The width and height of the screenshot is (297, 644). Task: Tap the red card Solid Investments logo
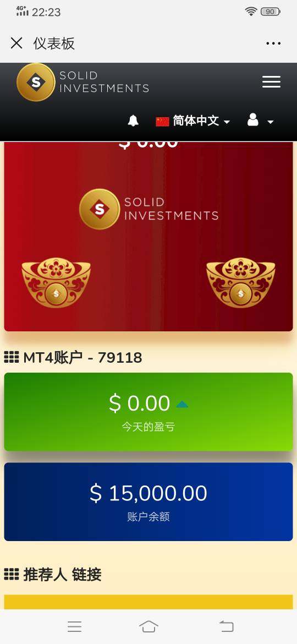click(x=148, y=209)
